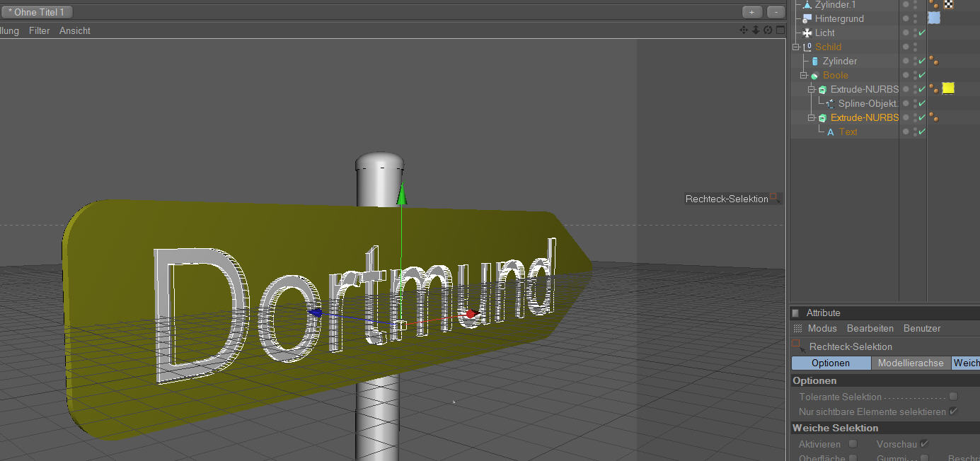Toggle the green enable checkmark for Licht
This screenshot has width=980, height=461.
[921, 33]
